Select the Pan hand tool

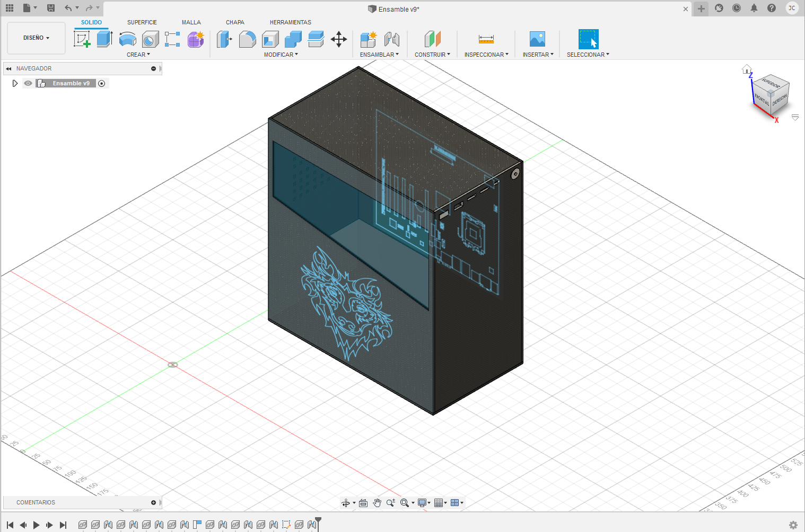point(377,503)
